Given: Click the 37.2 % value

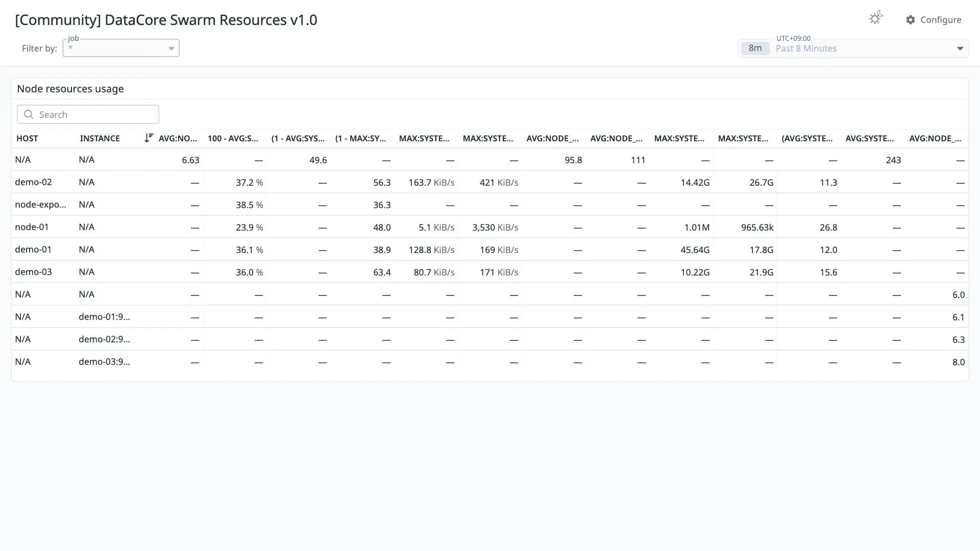Looking at the screenshot, I should pyautogui.click(x=249, y=183).
